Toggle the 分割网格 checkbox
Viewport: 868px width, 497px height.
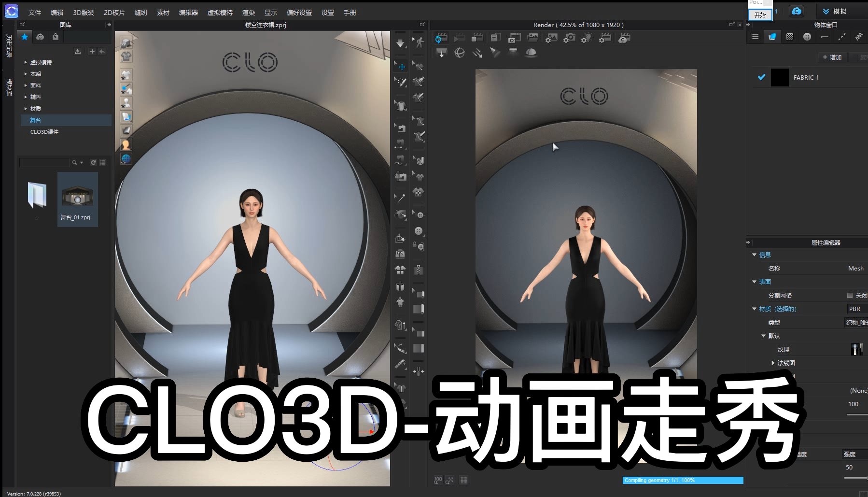850,295
